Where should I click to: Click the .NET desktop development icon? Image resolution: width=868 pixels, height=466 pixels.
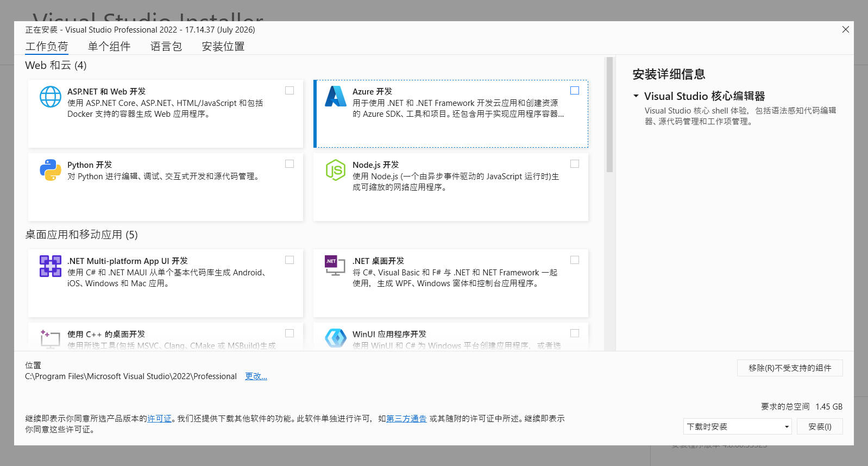click(335, 265)
